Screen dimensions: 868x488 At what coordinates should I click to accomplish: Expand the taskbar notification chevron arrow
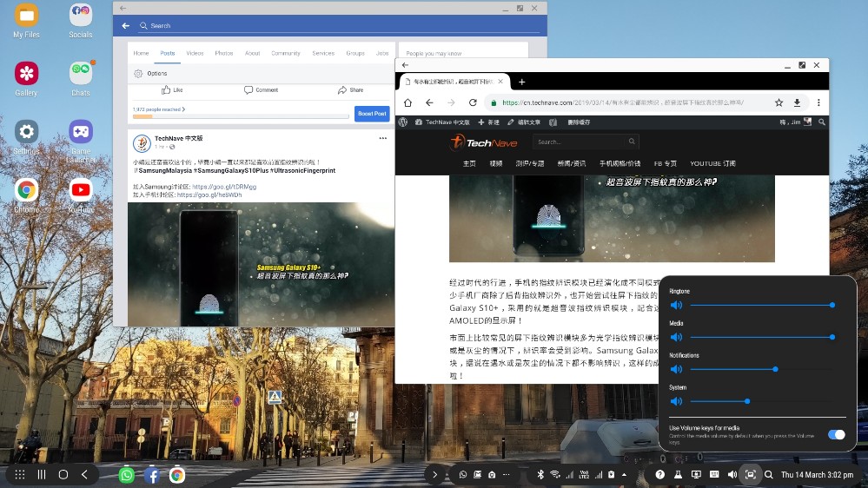pyautogui.click(x=435, y=475)
